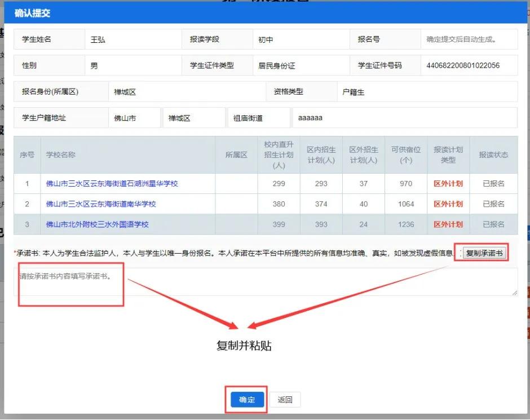Open the 云东海街道南华学校 school link

pos(101,204)
